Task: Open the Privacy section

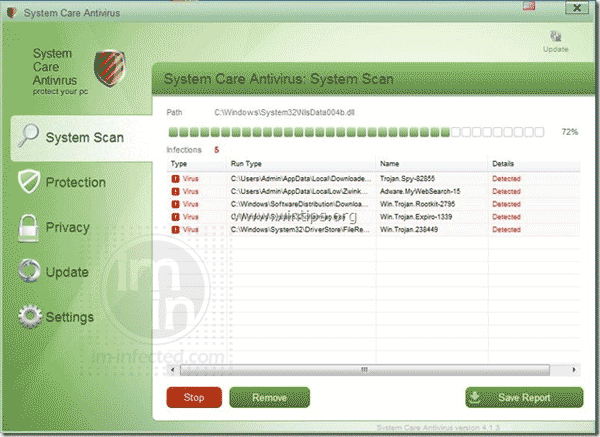Action: tap(67, 227)
